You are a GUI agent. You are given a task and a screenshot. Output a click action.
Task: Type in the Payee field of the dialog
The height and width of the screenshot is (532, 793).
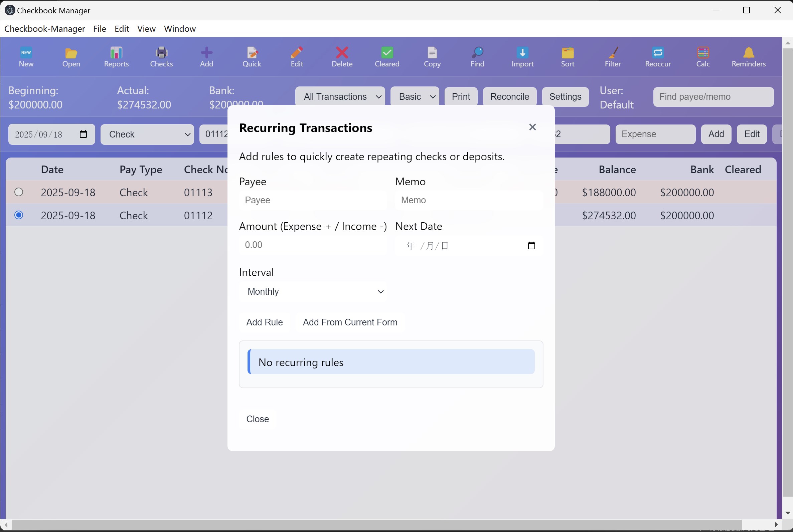[312, 200]
